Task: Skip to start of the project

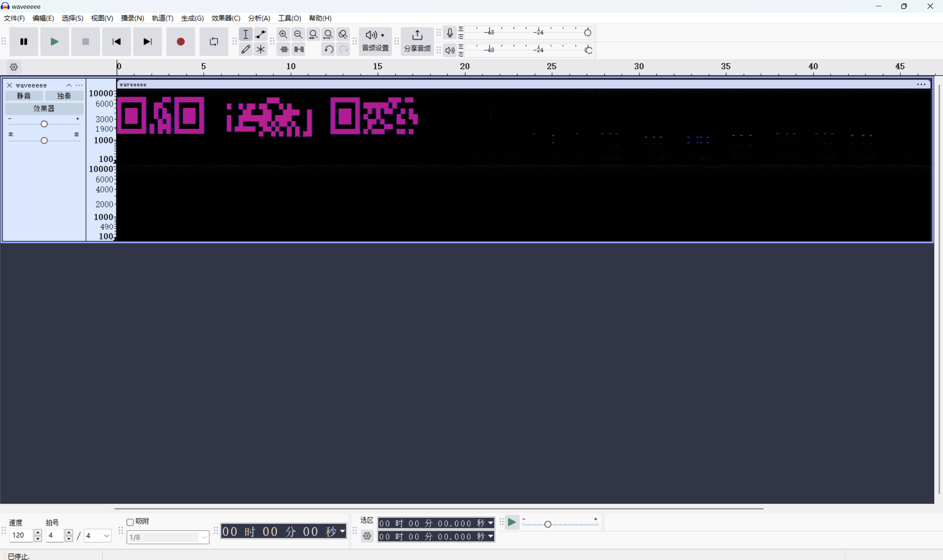Action: coord(116,42)
